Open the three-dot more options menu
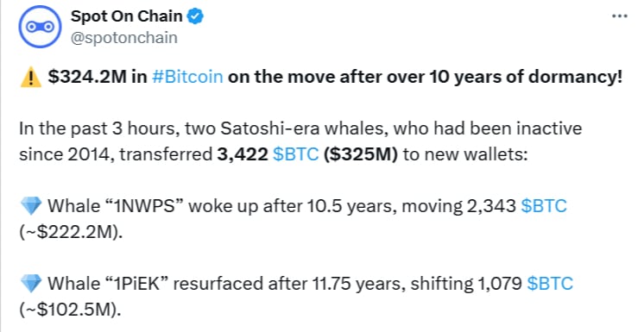The width and height of the screenshot is (644, 332). tap(619, 16)
